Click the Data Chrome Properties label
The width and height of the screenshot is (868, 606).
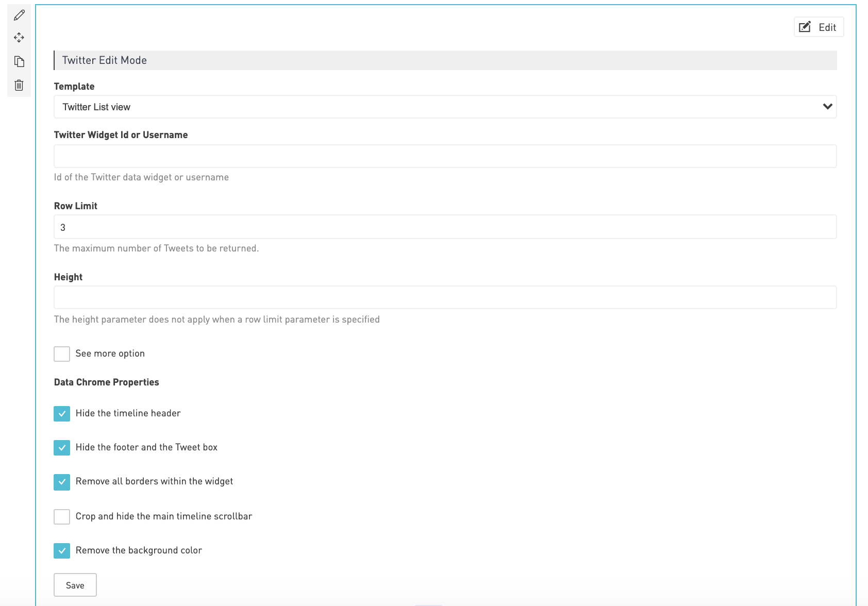pyautogui.click(x=107, y=382)
